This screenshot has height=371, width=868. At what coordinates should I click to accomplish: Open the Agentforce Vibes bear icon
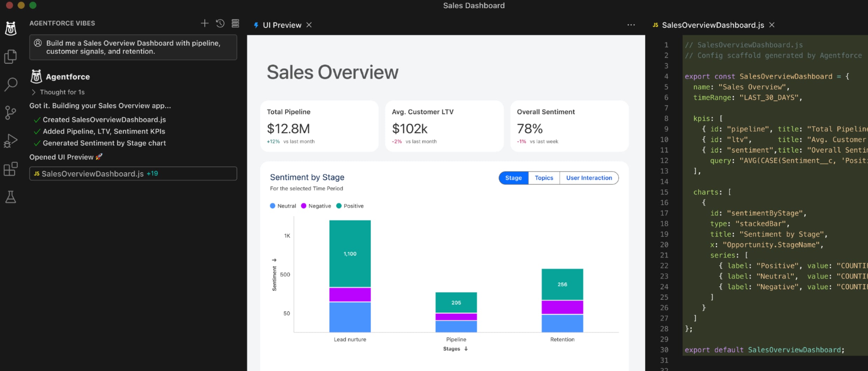coord(11,28)
